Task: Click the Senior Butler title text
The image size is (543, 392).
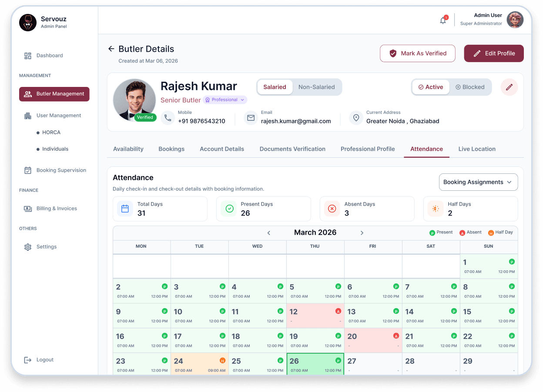Action: (181, 100)
